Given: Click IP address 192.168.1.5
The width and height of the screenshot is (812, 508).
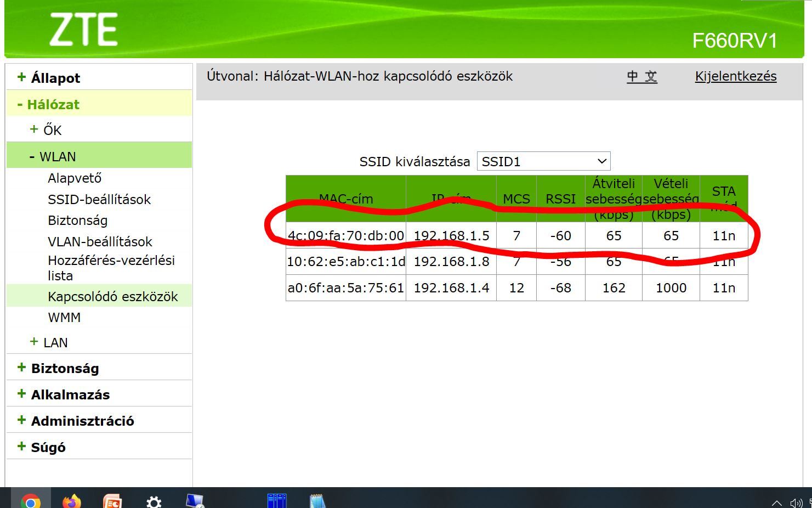Looking at the screenshot, I should (x=451, y=235).
